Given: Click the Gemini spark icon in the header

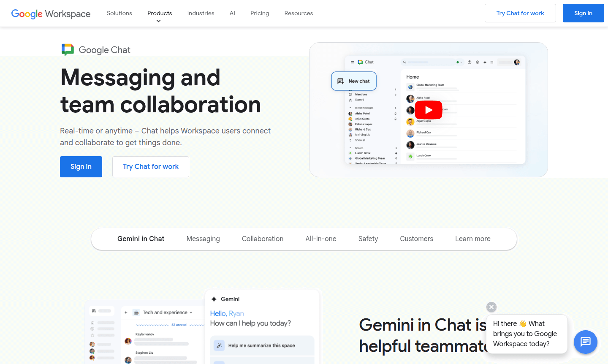Looking at the screenshot, I should [x=485, y=62].
